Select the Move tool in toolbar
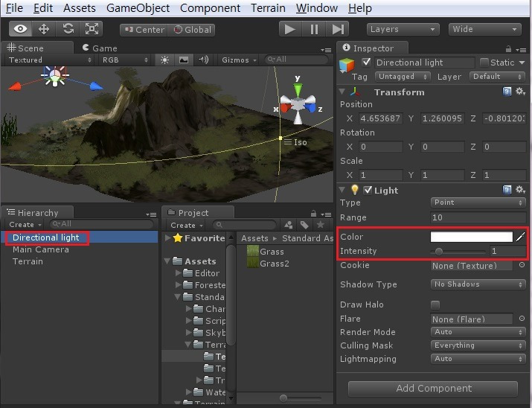532x408 pixels. coord(44,29)
